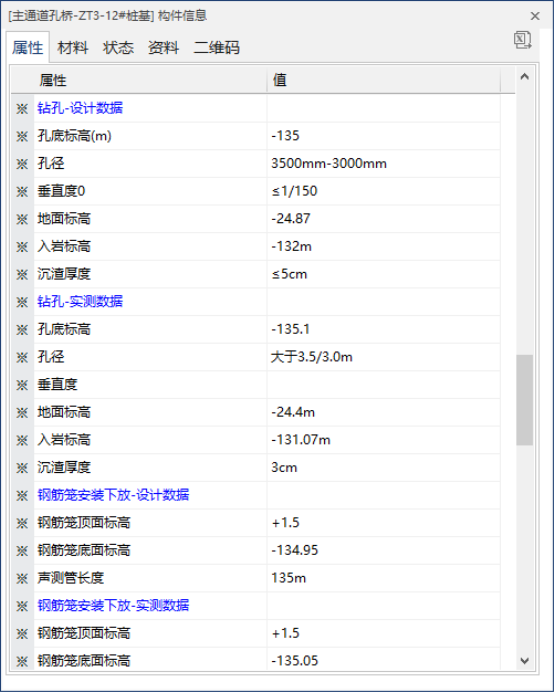Click the ※ marker beside 孔底标高(m)

tap(22, 136)
